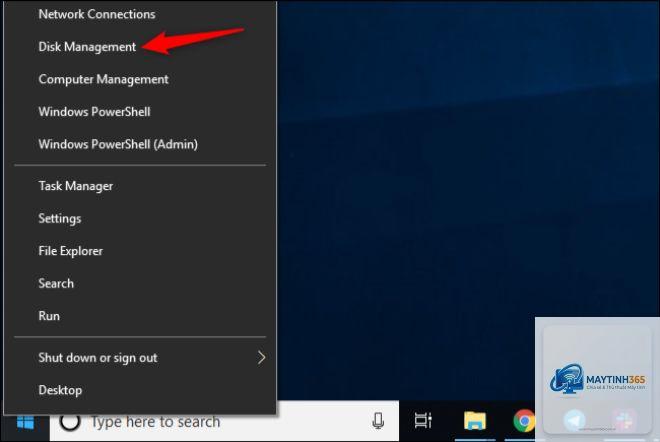
Task: Open Google Chrome from the taskbar
Action: tap(524, 421)
